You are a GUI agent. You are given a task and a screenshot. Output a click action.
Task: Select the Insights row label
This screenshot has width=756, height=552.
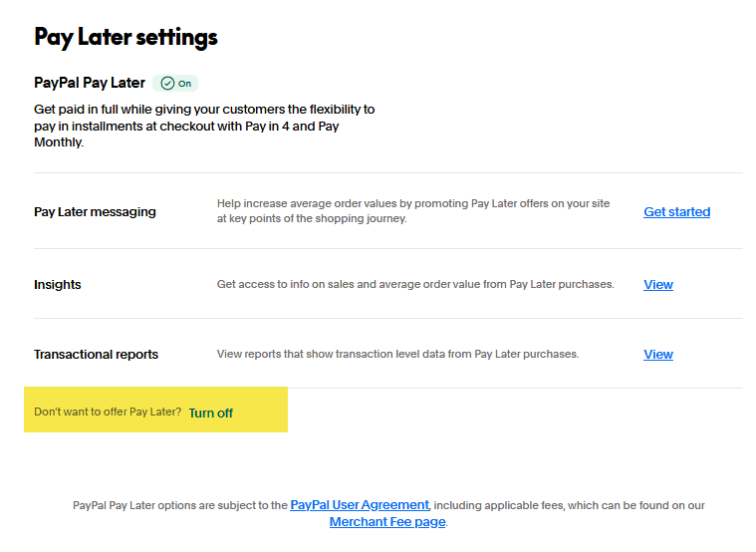click(x=58, y=285)
